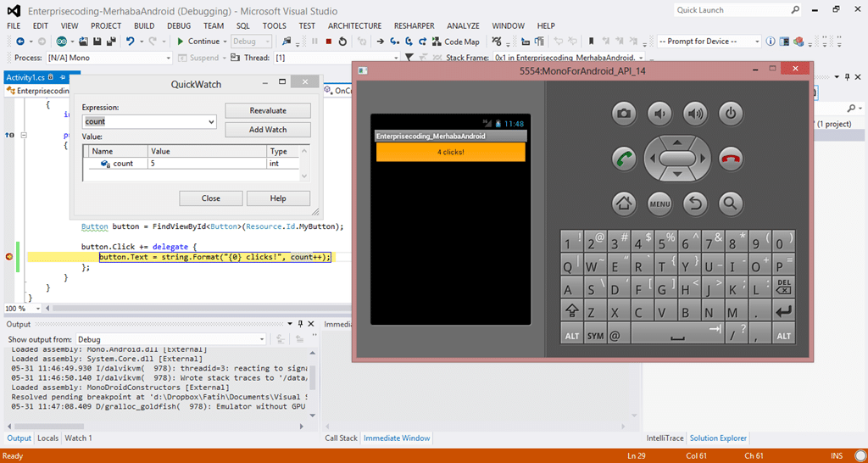
Task: Switch to the Call Stack tab
Action: coord(341,438)
